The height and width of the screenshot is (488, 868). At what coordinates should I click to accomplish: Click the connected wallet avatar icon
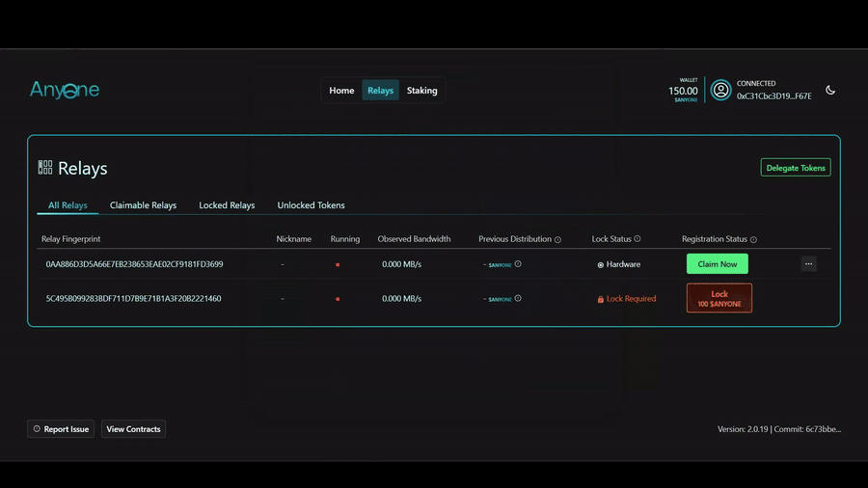click(x=720, y=91)
